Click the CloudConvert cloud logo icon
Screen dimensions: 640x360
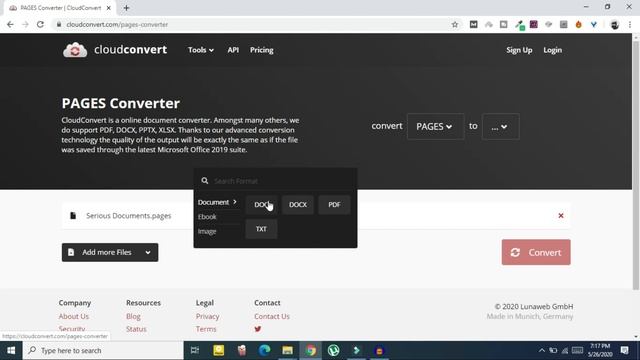[75, 50]
